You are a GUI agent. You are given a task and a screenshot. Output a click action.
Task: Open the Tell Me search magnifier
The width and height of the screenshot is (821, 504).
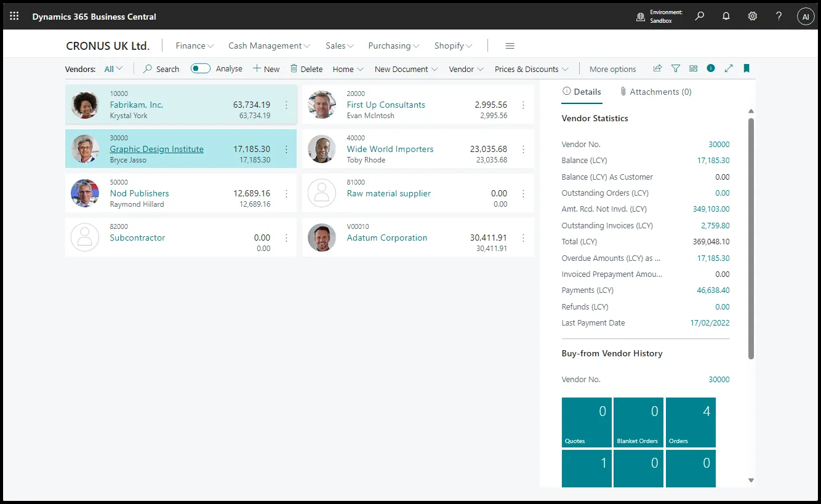coord(700,17)
